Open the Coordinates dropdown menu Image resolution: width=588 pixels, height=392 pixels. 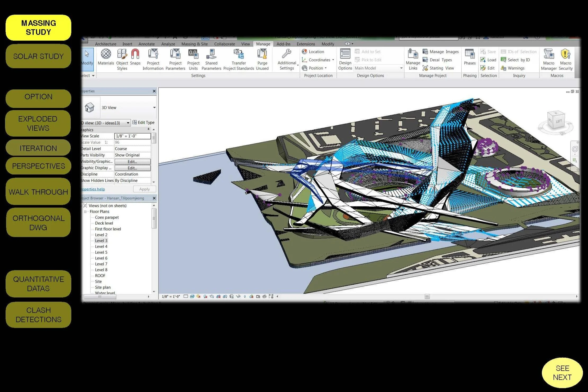pos(321,60)
